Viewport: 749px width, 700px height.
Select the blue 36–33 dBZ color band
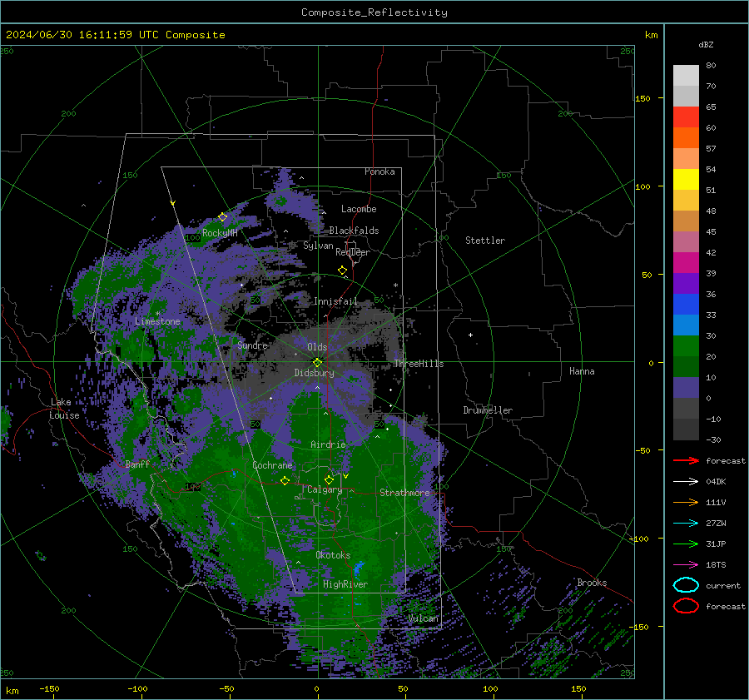(x=686, y=305)
